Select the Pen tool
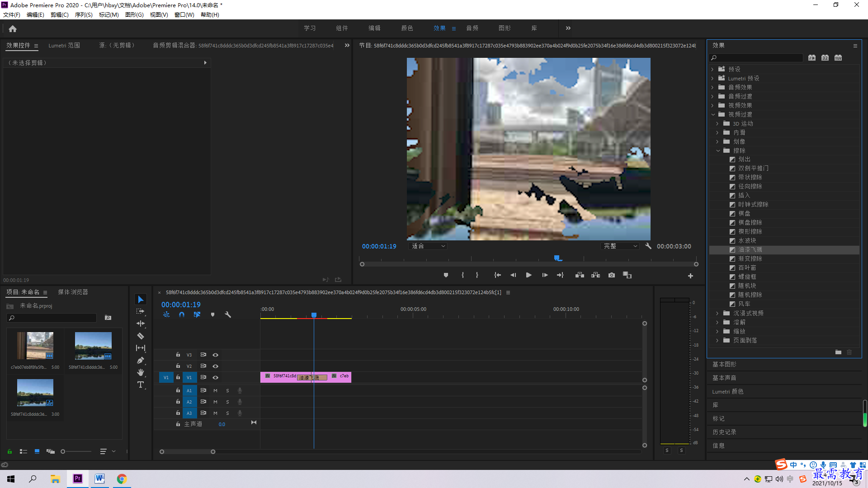Screen dimensions: 868x488 [141, 360]
